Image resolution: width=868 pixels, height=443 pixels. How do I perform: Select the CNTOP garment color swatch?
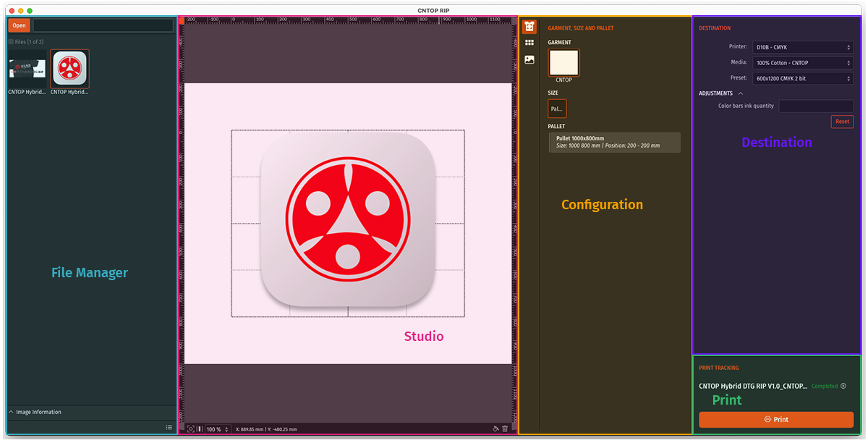click(563, 63)
